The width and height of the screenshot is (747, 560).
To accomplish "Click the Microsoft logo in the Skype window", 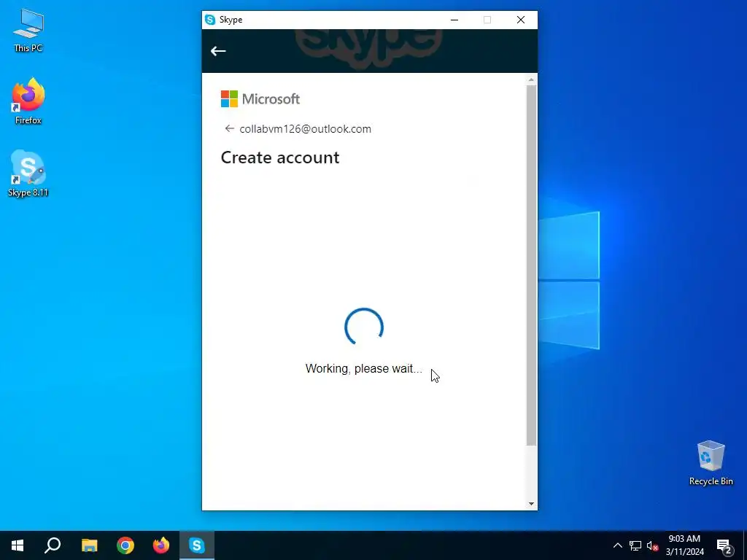I will [x=260, y=99].
